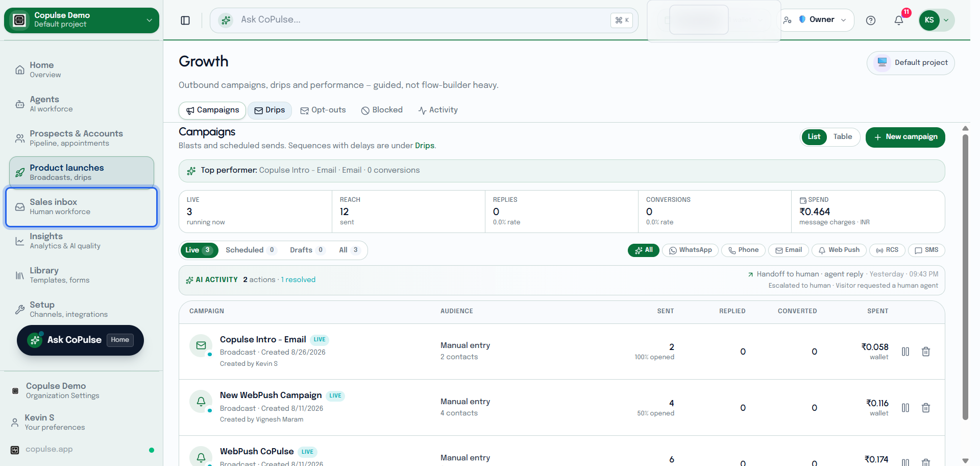Open Agents AI workforce section
This screenshot has width=980, height=466.
pyautogui.click(x=82, y=104)
